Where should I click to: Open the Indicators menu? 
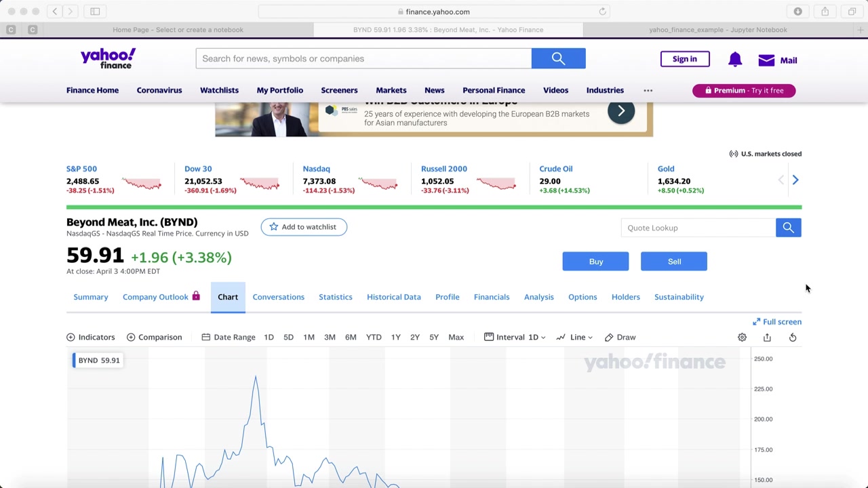pos(91,337)
